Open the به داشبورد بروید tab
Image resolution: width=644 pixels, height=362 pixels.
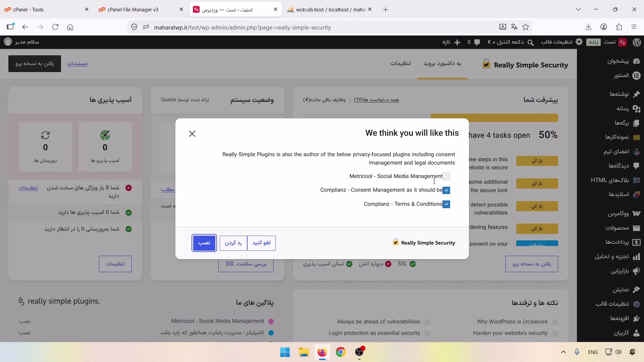click(442, 63)
